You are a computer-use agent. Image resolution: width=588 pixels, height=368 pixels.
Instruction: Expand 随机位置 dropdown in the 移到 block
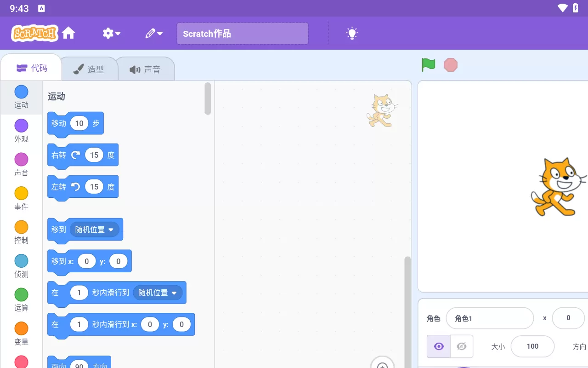click(111, 230)
